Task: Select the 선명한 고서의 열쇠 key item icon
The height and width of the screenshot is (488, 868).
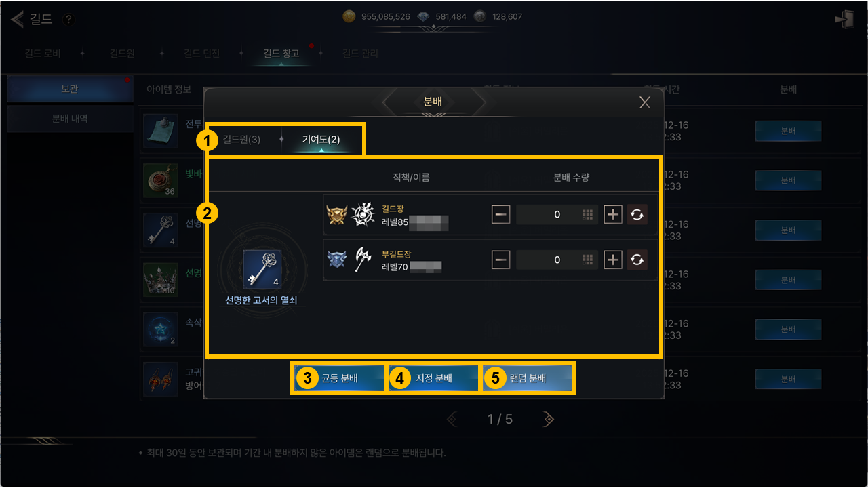Action: coord(262,269)
